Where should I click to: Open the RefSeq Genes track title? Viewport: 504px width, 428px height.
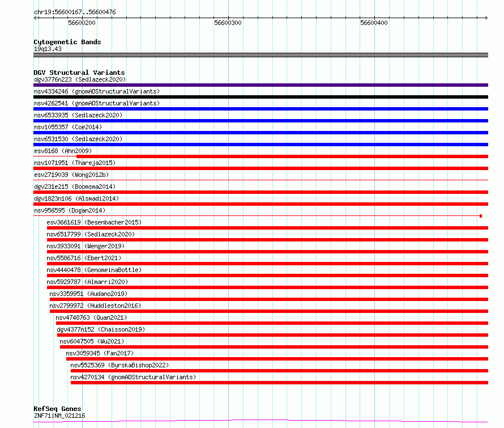[58, 409]
